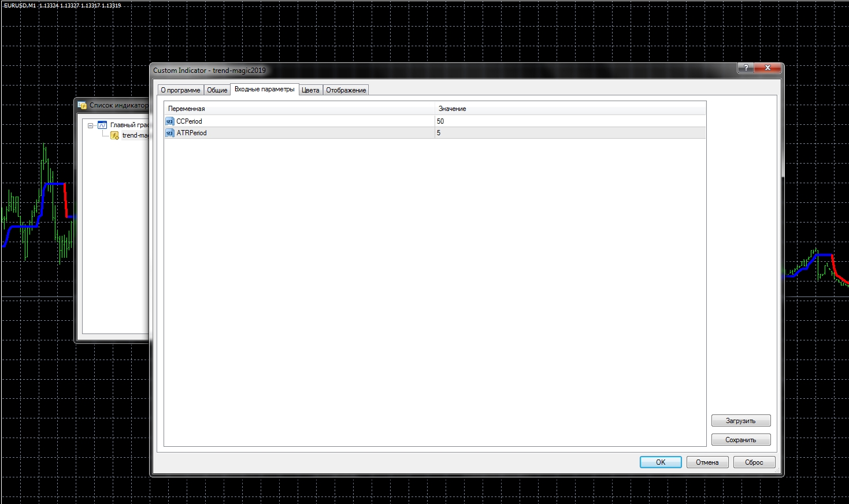
Task: Collapse the Главный график tree node
Action: [x=90, y=125]
